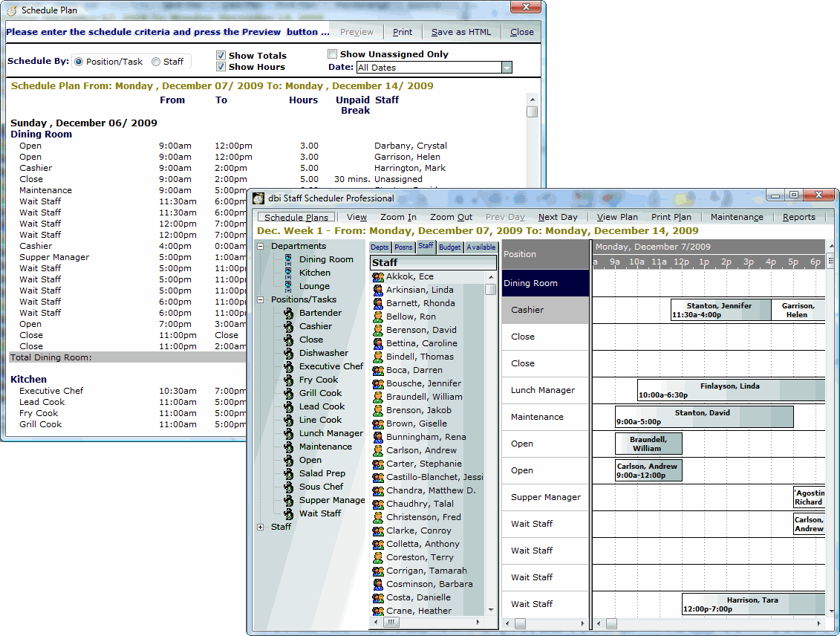Select the Line Cook position icon
The height and width of the screenshot is (636, 840).
289,420
